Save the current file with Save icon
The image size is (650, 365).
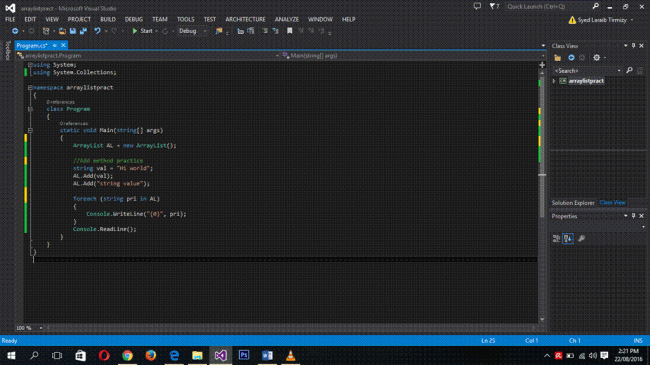pyautogui.click(x=73, y=31)
